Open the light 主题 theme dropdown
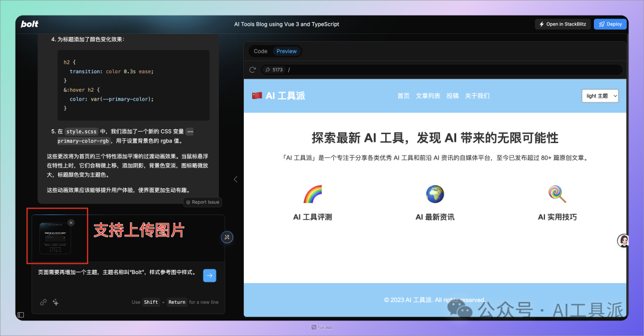The image size is (644, 336). pos(600,95)
